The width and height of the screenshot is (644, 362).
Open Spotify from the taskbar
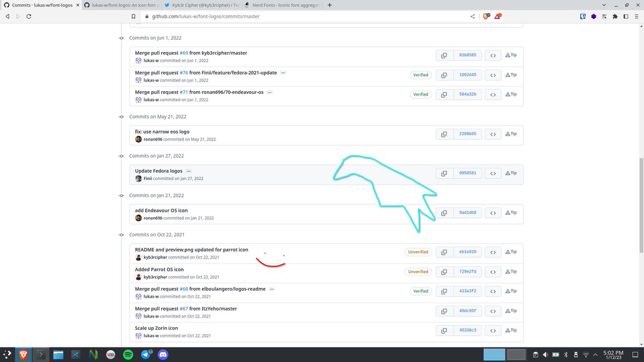tap(128, 354)
